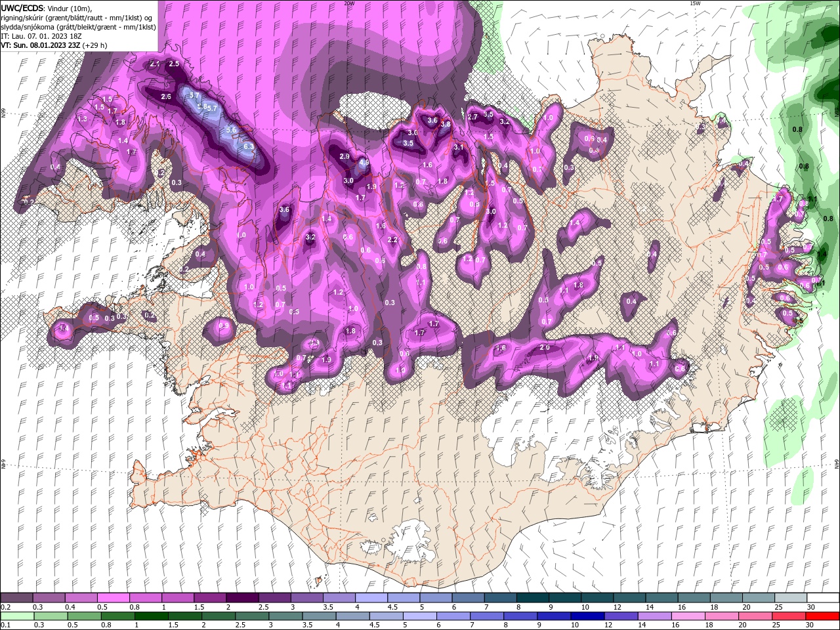This screenshot has width=840, height=630.
Task: Click the 2.1 precipitation value
Action: pos(155,64)
